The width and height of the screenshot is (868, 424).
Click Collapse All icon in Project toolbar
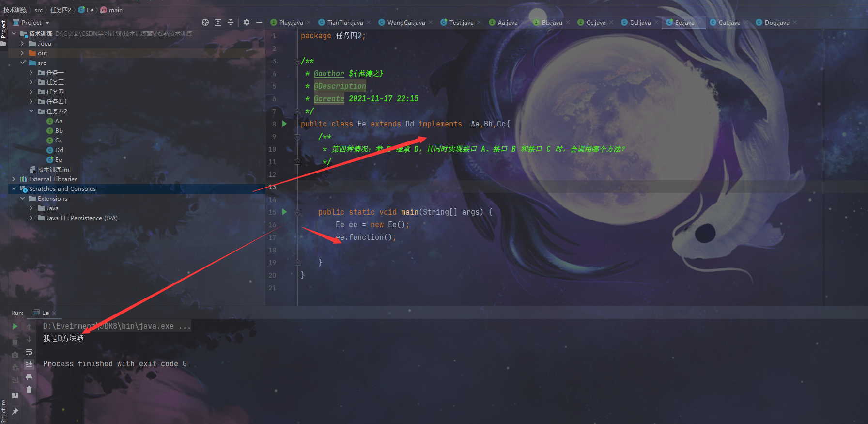point(231,22)
